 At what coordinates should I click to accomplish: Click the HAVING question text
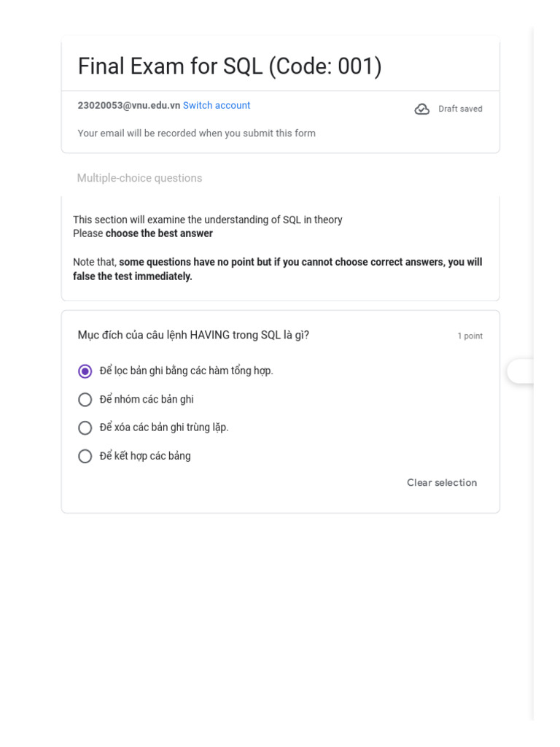(193, 336)
